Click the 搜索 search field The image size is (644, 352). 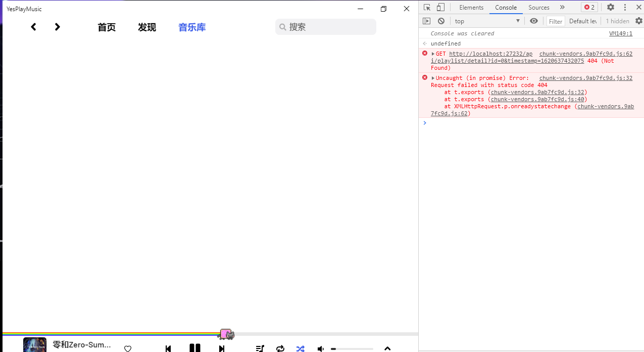point(326,27)
